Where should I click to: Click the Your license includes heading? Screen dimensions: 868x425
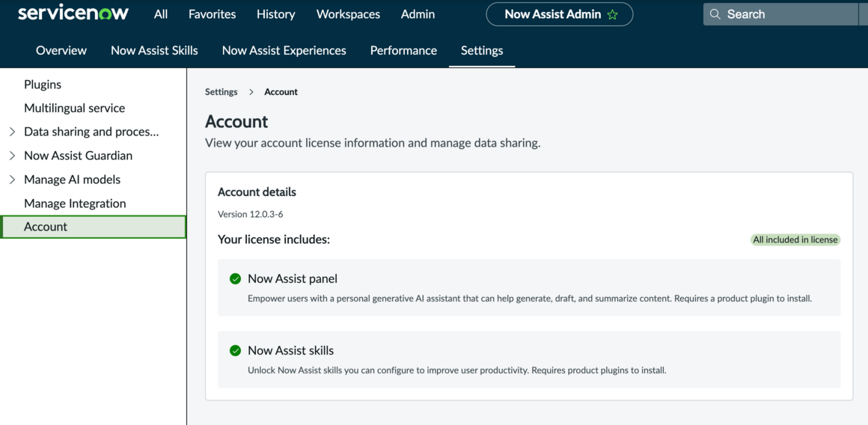[x=274, y=239]
